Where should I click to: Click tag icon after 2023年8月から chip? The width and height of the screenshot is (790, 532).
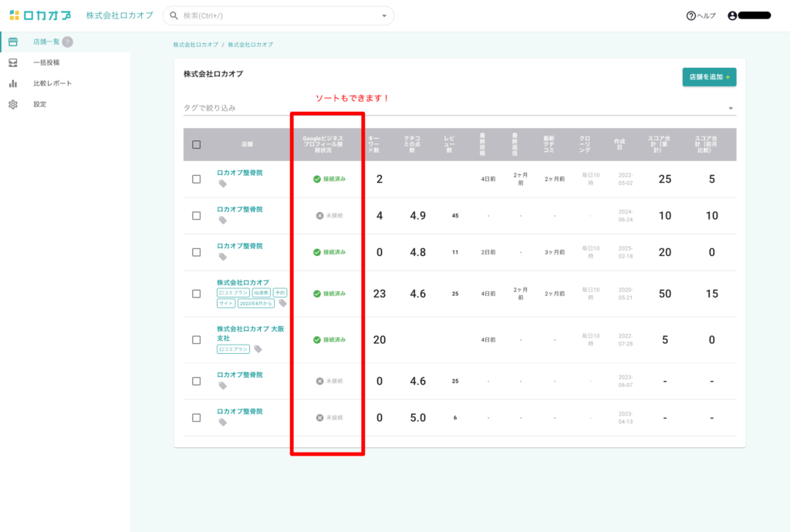(x=282, y=303)
